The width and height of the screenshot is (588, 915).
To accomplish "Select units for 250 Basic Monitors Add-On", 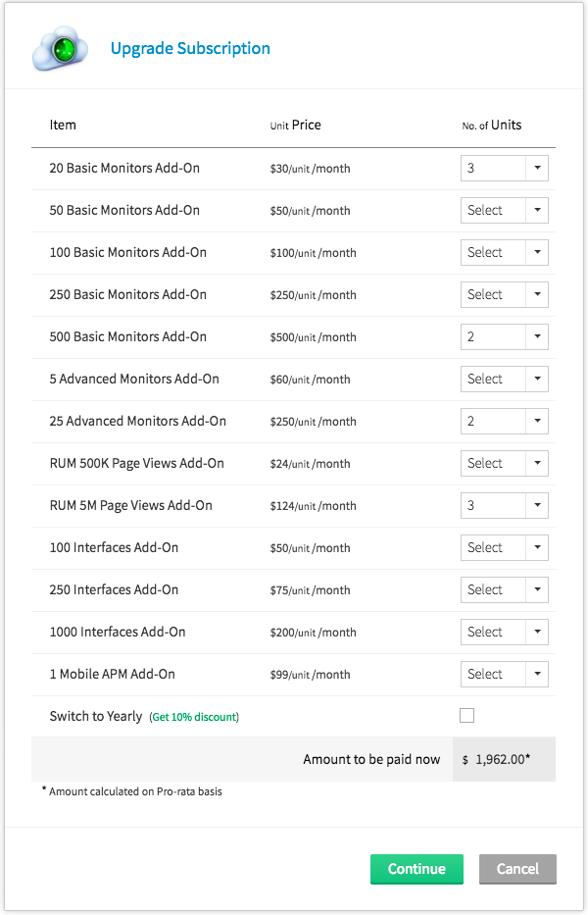I will [x=504, y=295].
